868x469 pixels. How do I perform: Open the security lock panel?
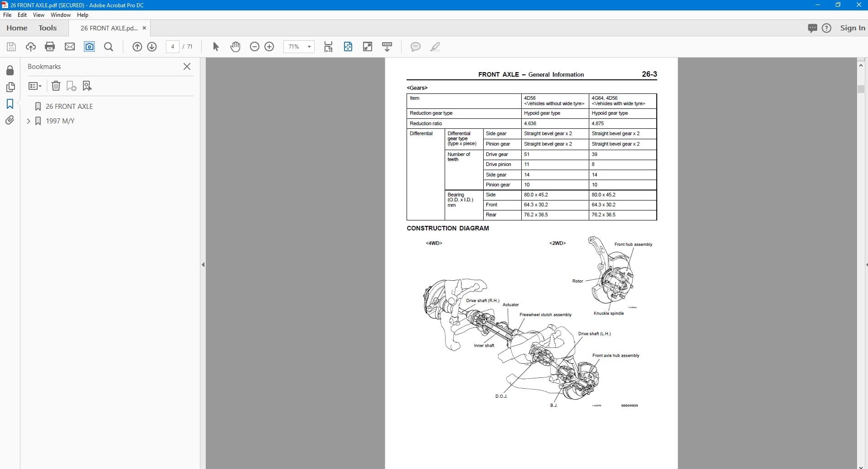10,70
